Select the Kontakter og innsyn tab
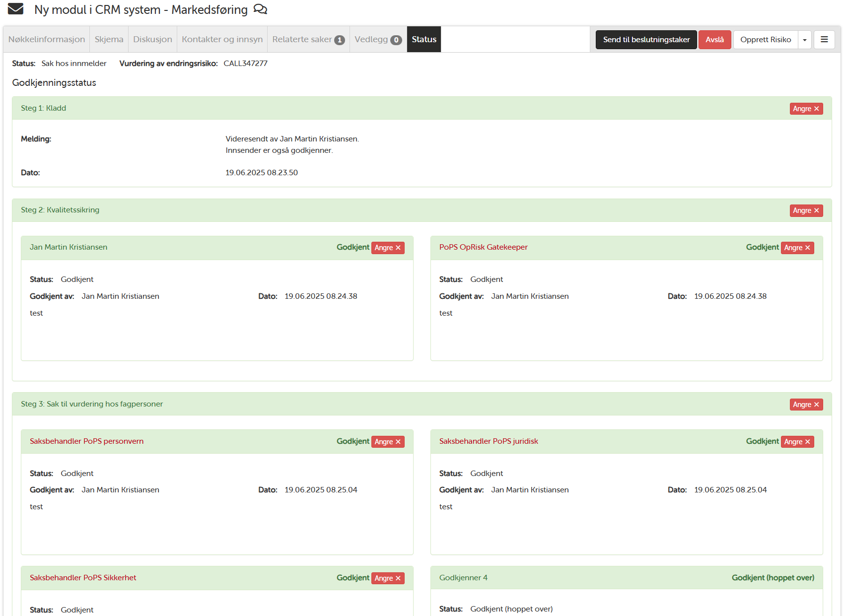 pyautogui.click(x=222, y=40)
